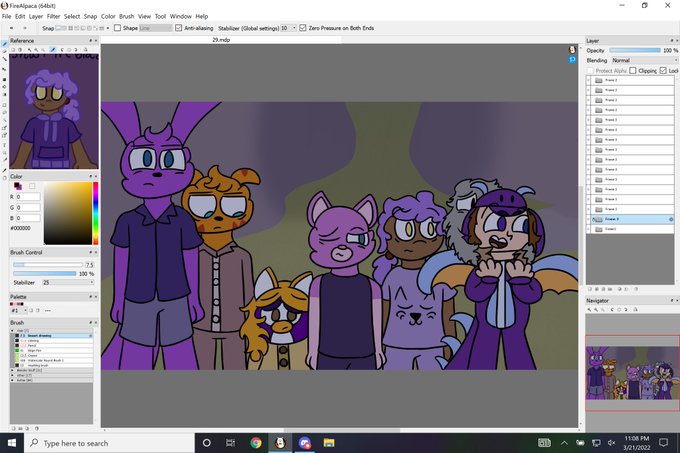680x453 pixels.
Task: Select the Text tool
Action: (4, 145)
